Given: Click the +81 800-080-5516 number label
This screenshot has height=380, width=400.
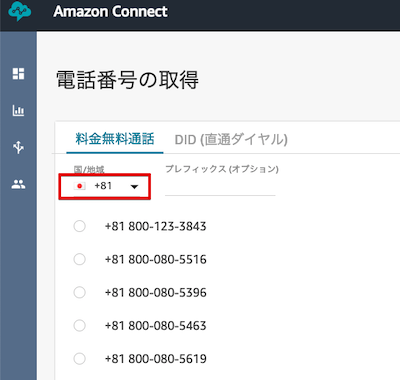Looking at the screenshot, I should coord(156,259).
